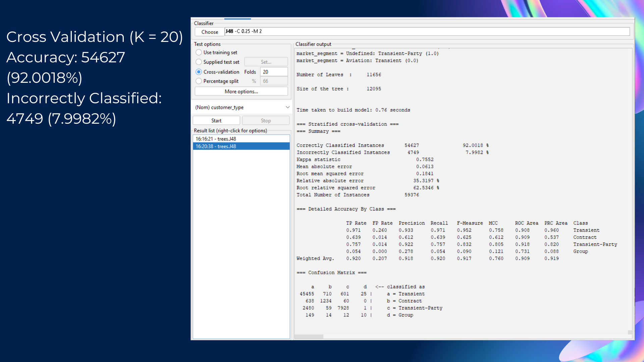This screenshot has height=362, width=644.
Task: Click the Choose classifier button
Action: 210,32
